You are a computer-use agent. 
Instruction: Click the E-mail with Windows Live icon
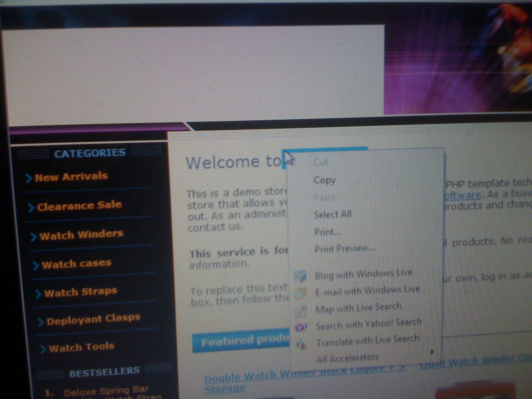(301, 293)
